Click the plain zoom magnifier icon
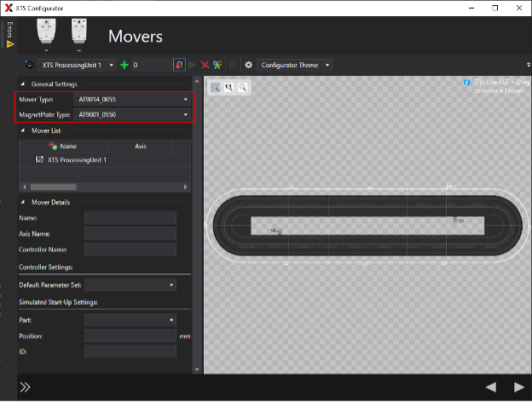 243,88
